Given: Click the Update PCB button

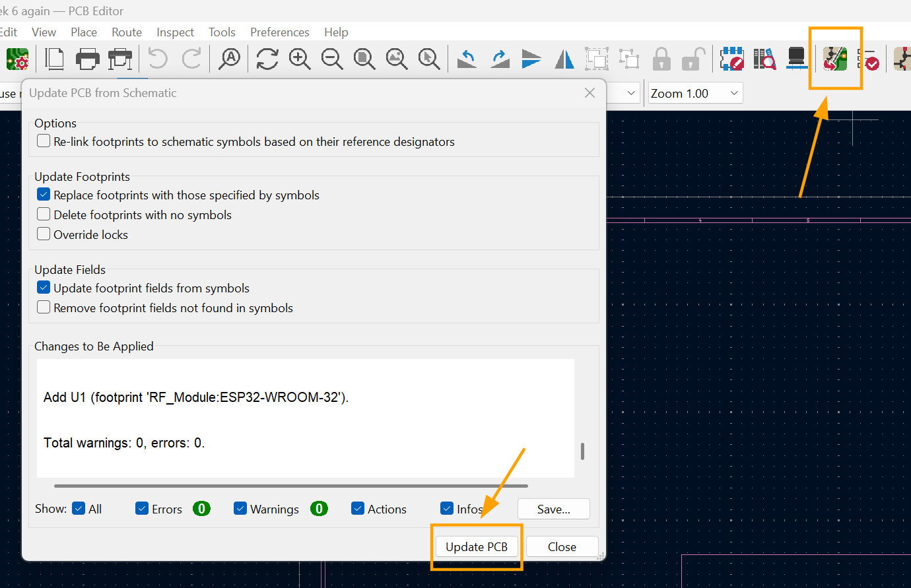Looking at the screenshot, I should 477,546.
